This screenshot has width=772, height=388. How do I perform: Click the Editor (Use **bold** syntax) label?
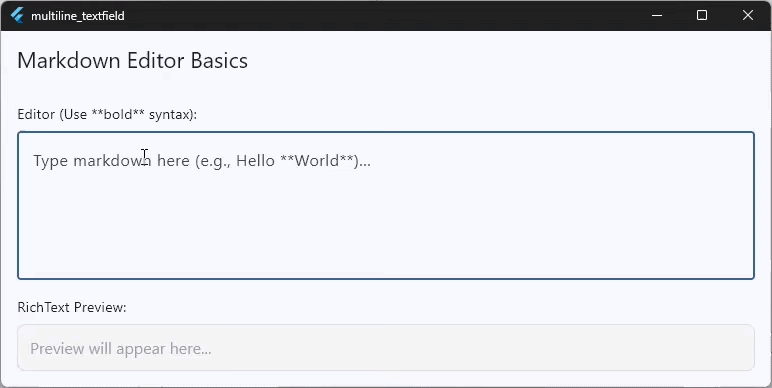107,114
